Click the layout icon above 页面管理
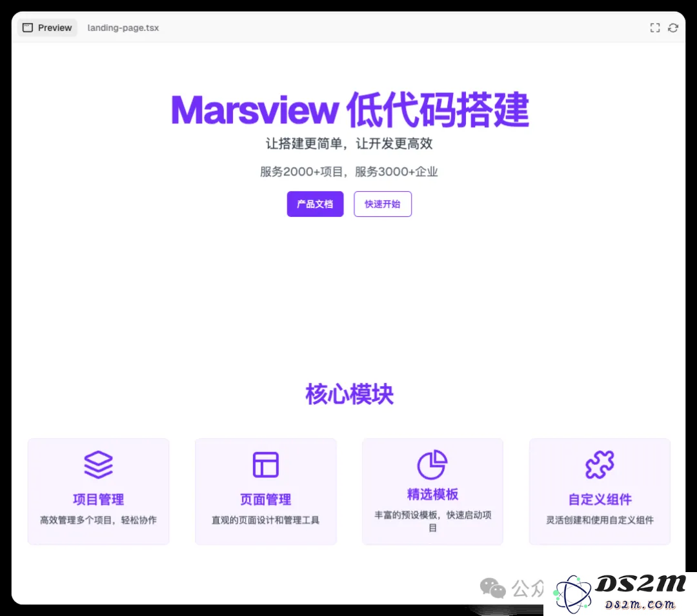 click(x=265, y=465)
